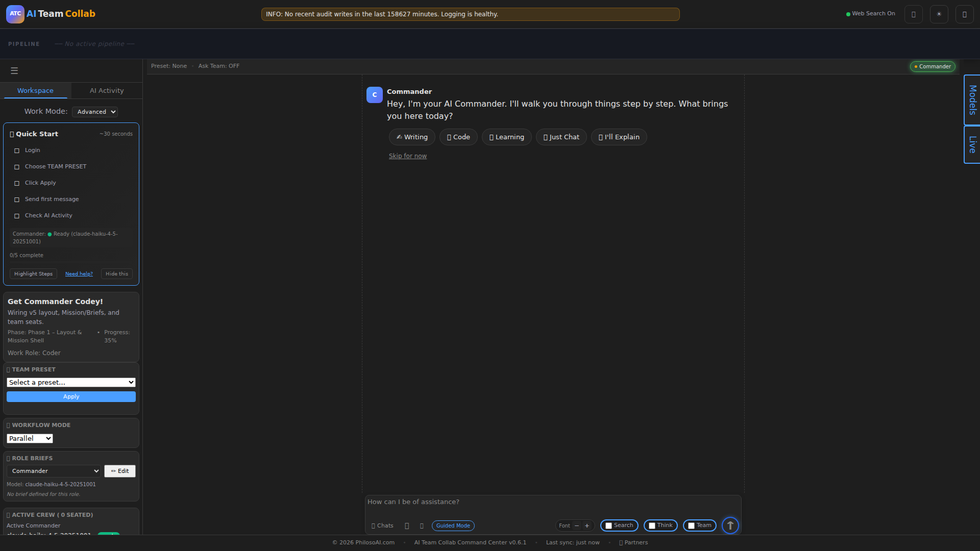Click the Preset: None label
The image size is (980, 551).
[169, 66]
